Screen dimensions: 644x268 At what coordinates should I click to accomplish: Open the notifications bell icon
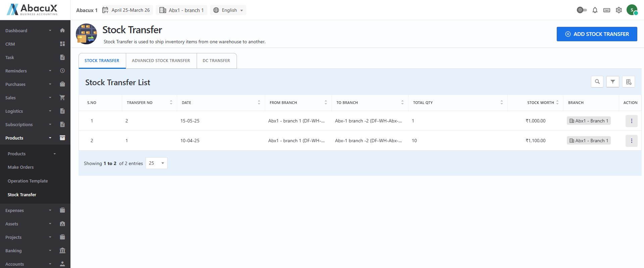tap(595, 10)
